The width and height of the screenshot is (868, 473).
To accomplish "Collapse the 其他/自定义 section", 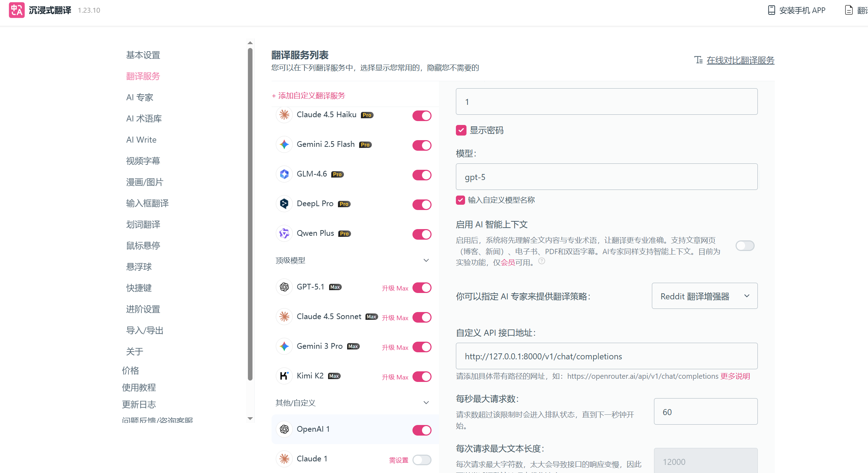I will pos(426,403).
